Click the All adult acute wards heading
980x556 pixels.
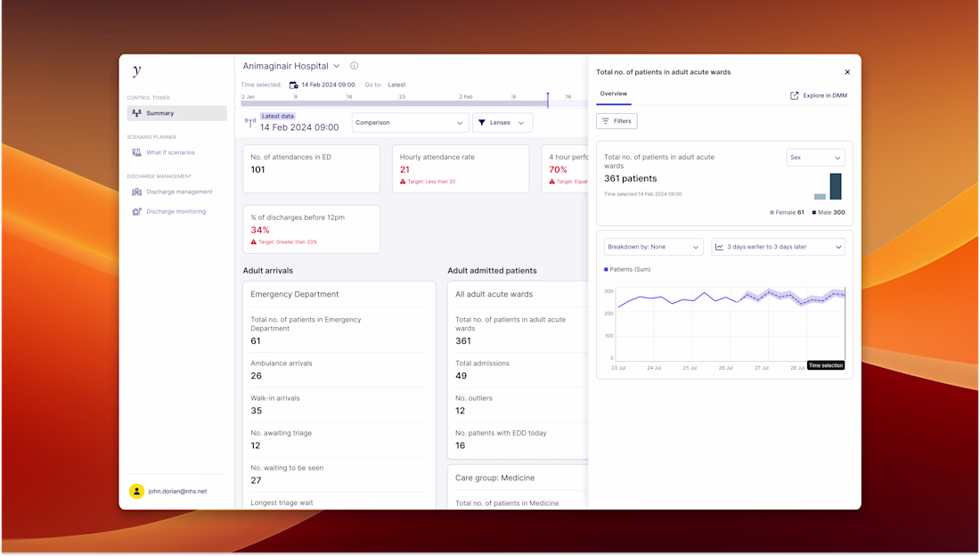pyautogui.click(x=494, y=295)
